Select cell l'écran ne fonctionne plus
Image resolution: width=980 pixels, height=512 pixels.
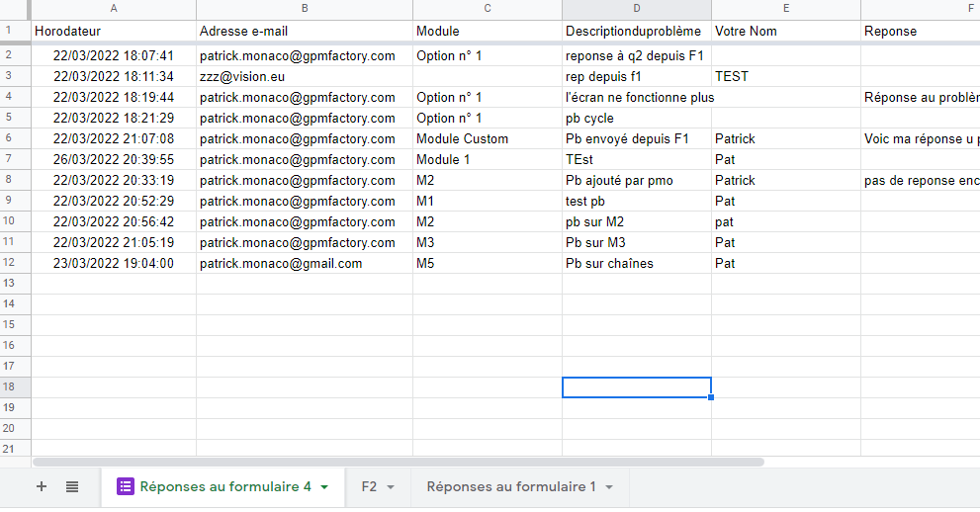click(x=636, y=97)
